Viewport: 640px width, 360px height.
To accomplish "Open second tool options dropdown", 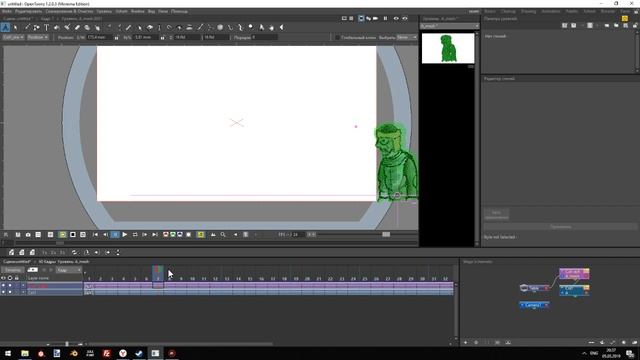I will click(x=38, y=37).
